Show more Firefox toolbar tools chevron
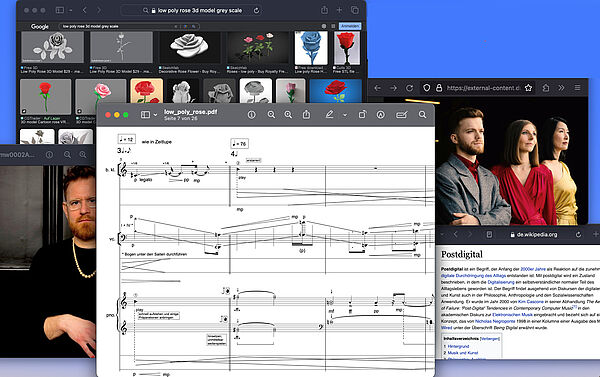Screen dimensions: 600x377 coord(561,88)
